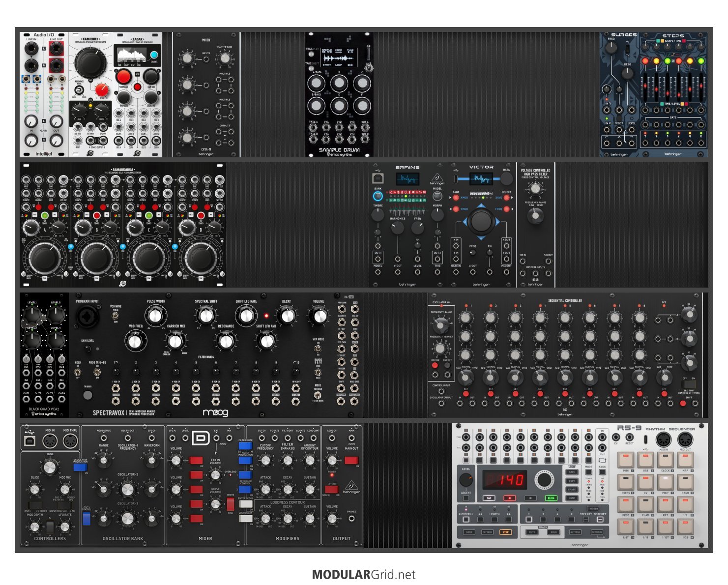Click the Level knob on RS-9
728x585 pixels.
point(466,480)
